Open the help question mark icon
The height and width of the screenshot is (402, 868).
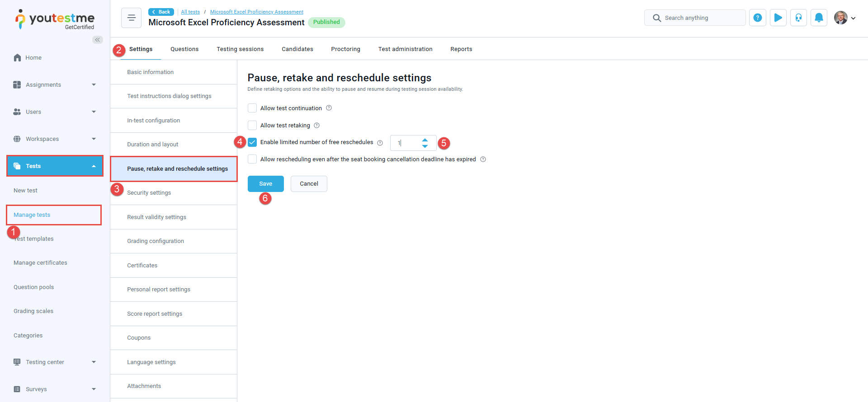(758, 18)
